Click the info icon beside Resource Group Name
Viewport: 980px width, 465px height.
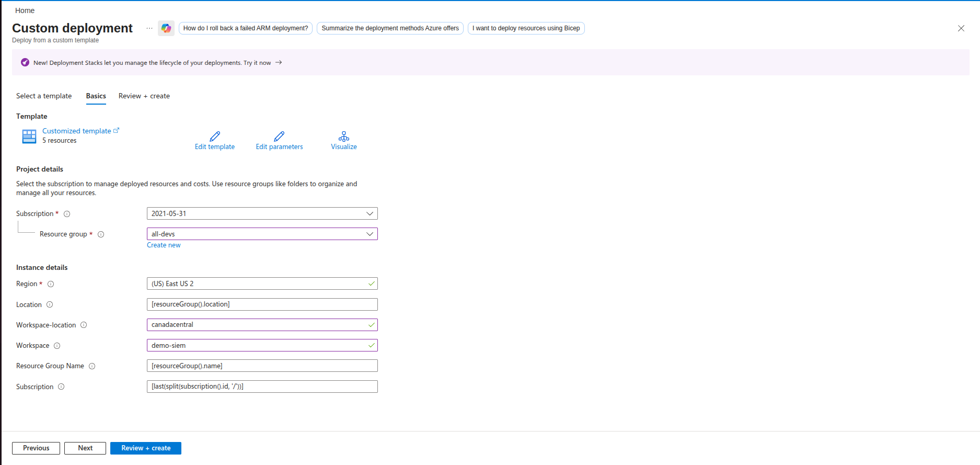click(92, 366)
